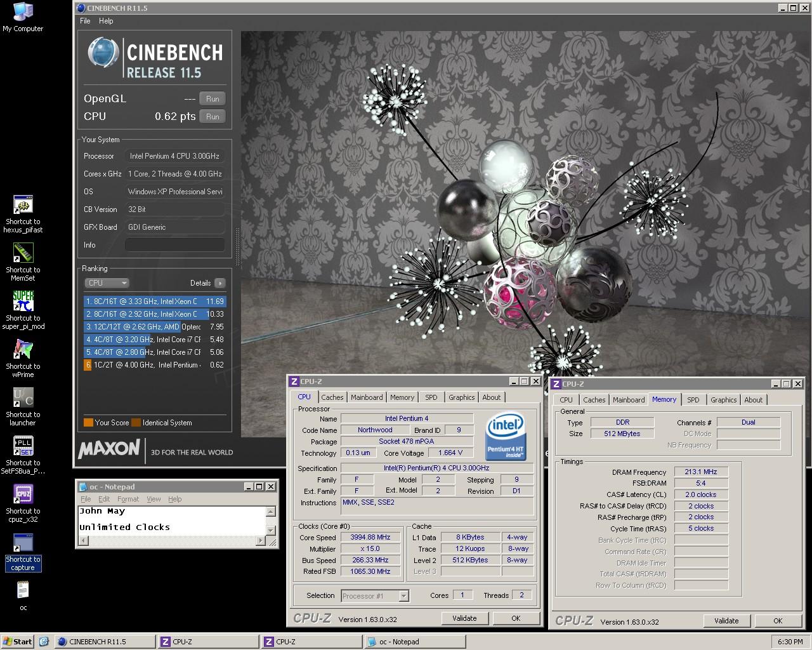Click the Maxon logo
The height and width of the screenshot is (650, 812).
point(109,449)
